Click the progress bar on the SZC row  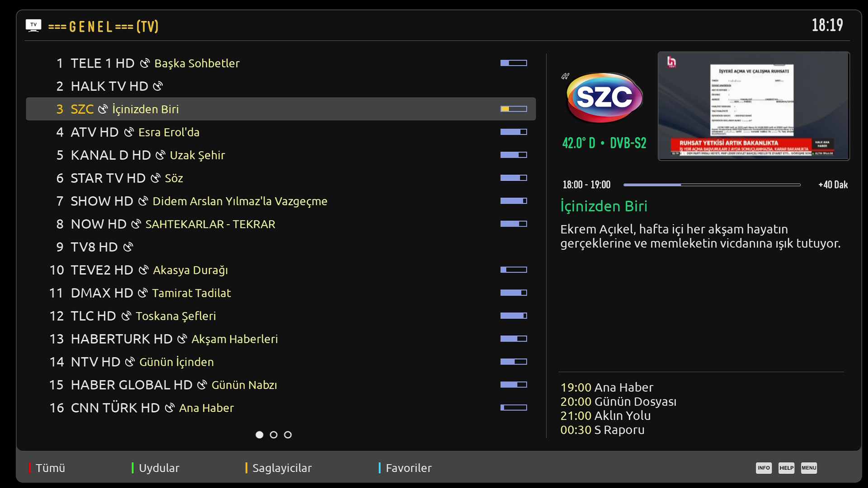click(x=514, y=109)
